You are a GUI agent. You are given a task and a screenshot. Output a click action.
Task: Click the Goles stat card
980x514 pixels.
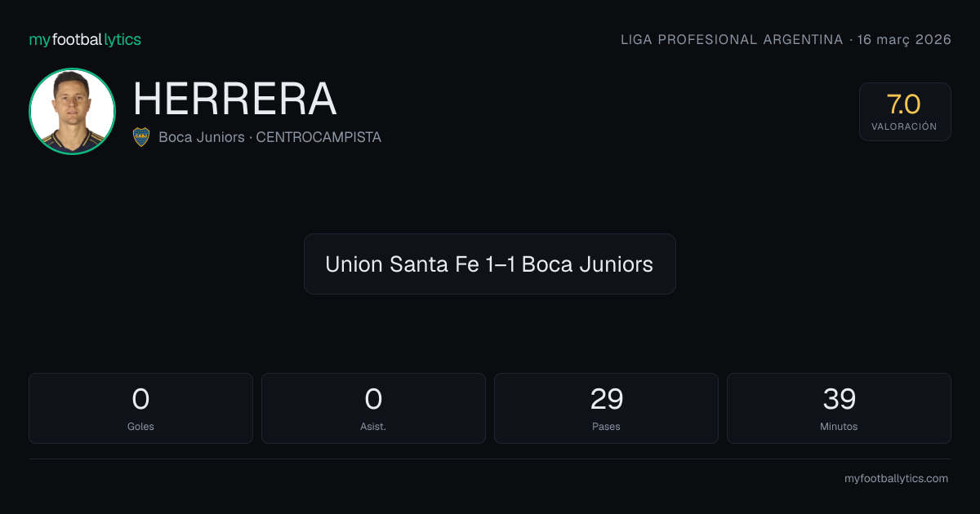coord(140,409)
